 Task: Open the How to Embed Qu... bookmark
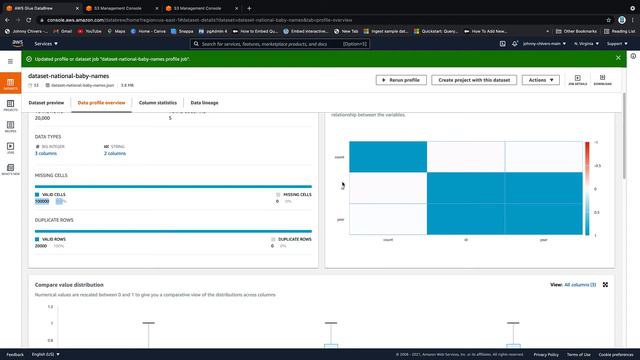pyautogui.click(x=255, y=31)
